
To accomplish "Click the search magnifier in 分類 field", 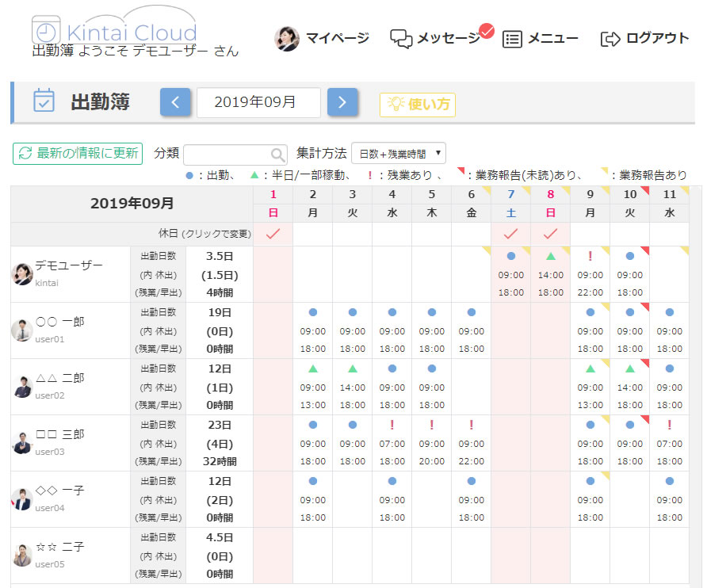I will coord(277,155).
